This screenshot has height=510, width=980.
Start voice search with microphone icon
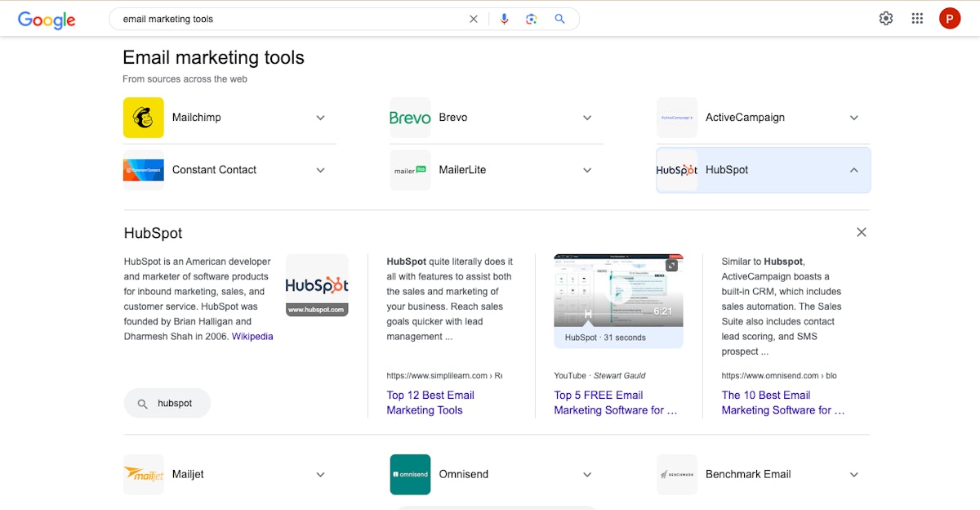(x=504, y=19)
